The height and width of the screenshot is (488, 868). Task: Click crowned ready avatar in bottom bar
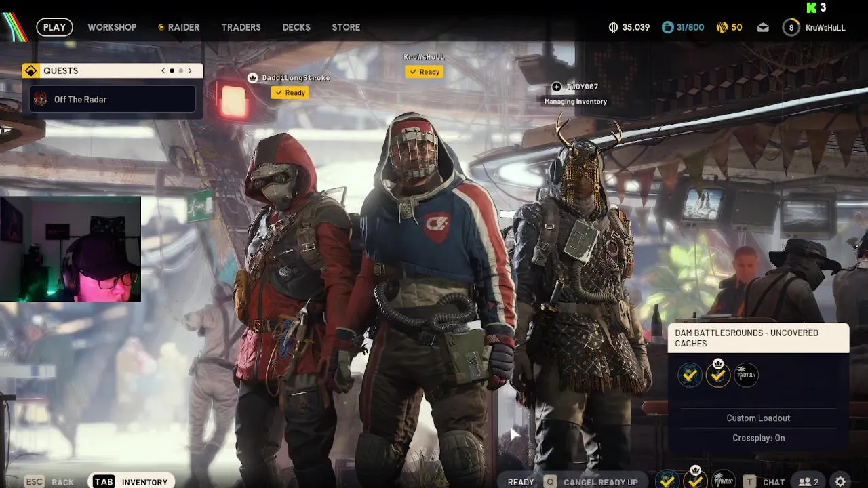click(x=695, y=479)
